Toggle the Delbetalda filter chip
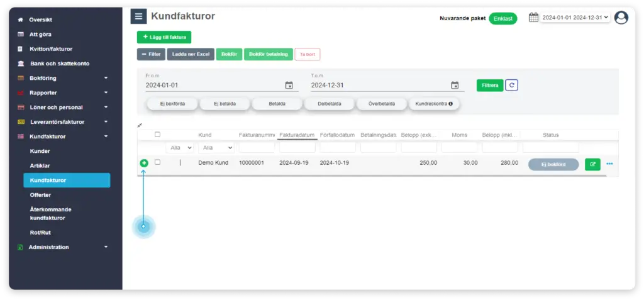The width and height of the screenshot is (644, 300). (x=329, y=104)
